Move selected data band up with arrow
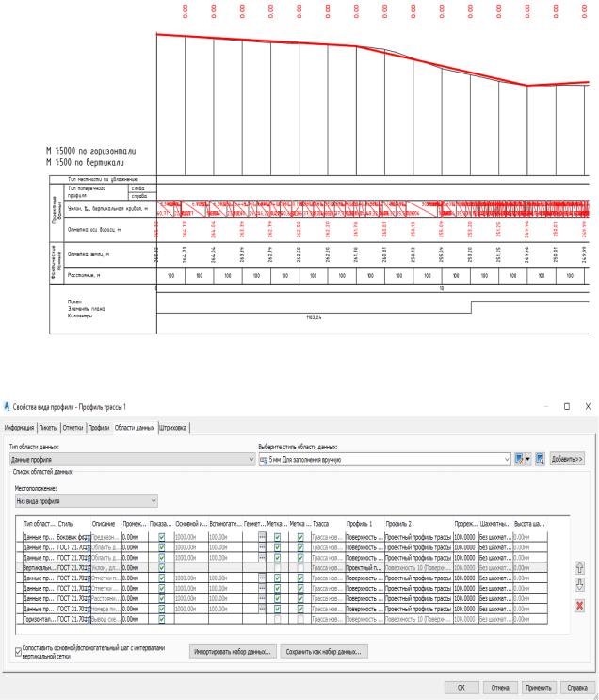Viewport: 599px width, 700px height. (x=579, y=567)
